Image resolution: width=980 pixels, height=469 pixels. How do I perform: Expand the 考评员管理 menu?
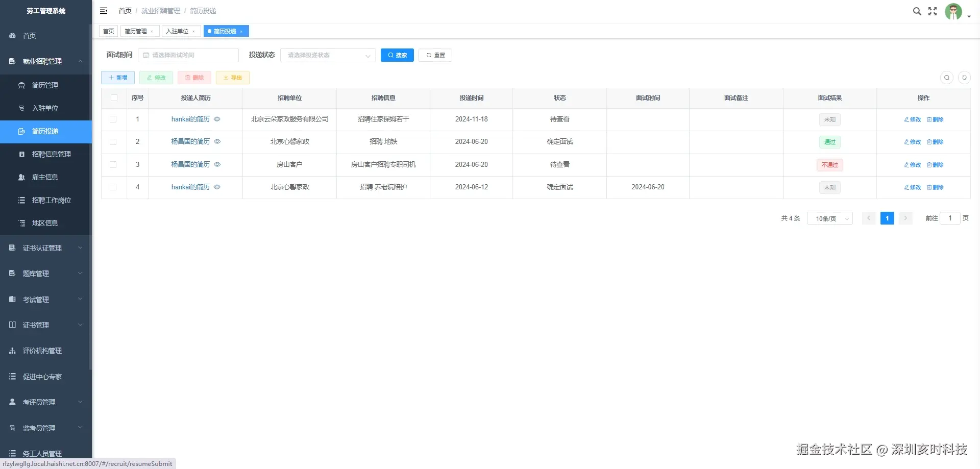pos(46,402)
